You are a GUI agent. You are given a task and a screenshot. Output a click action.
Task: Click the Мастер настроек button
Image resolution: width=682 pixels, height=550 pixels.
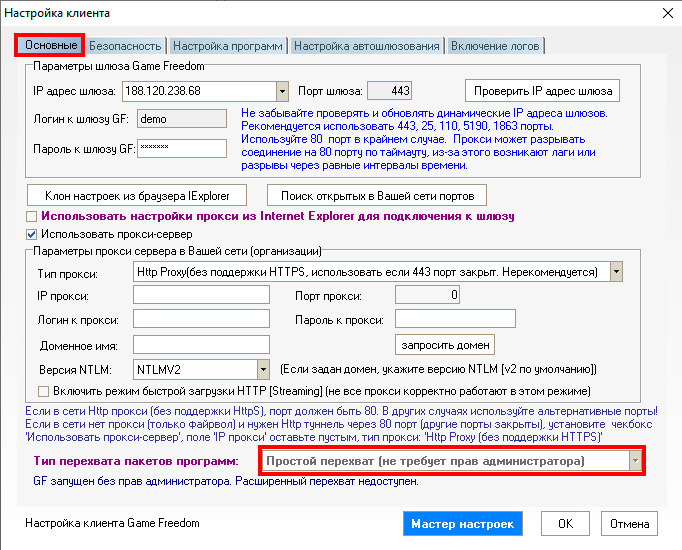click(x=463, y=524)
